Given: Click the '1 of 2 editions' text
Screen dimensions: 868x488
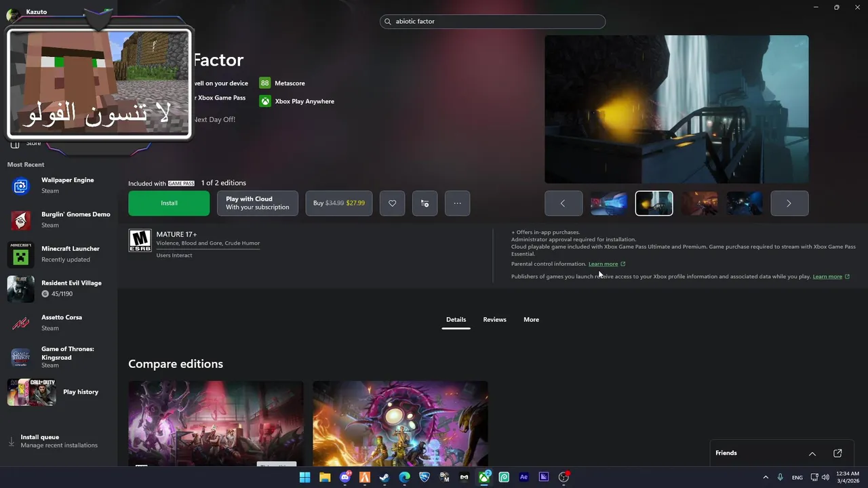Looking at the screenshot, I should tap(223, 183).
